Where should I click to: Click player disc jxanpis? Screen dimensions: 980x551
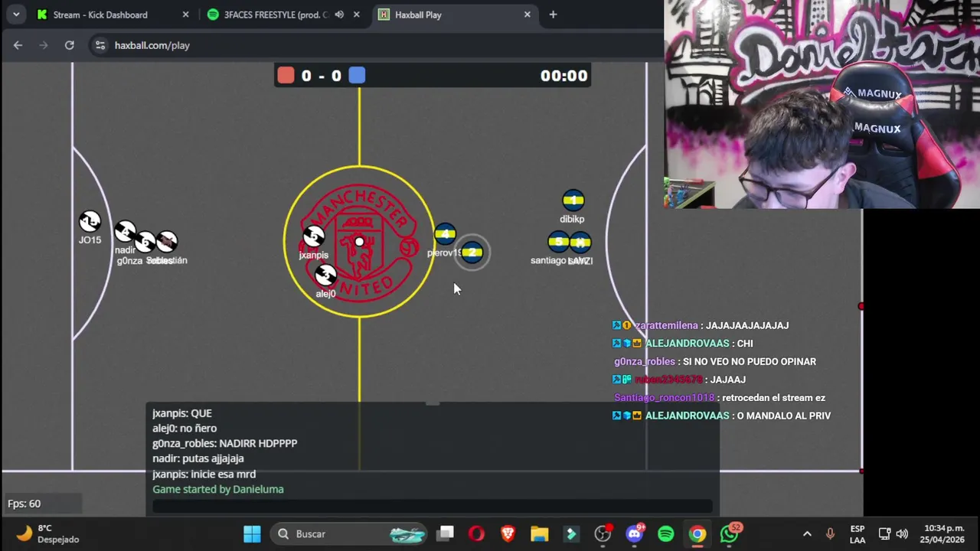coord(313,236)
